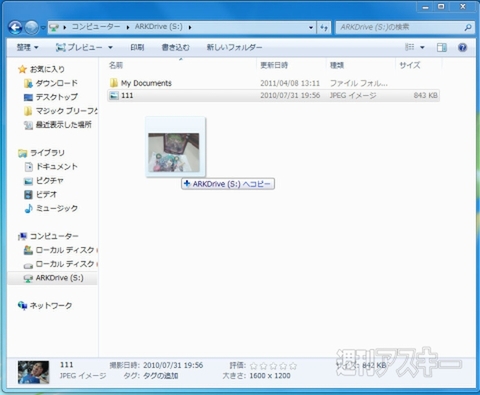Image resolution: width=480 pixels, height=395 pixels.
Task: Select ARKDrive (S:) in the address breadcrumb
Action: pos(159,27)
